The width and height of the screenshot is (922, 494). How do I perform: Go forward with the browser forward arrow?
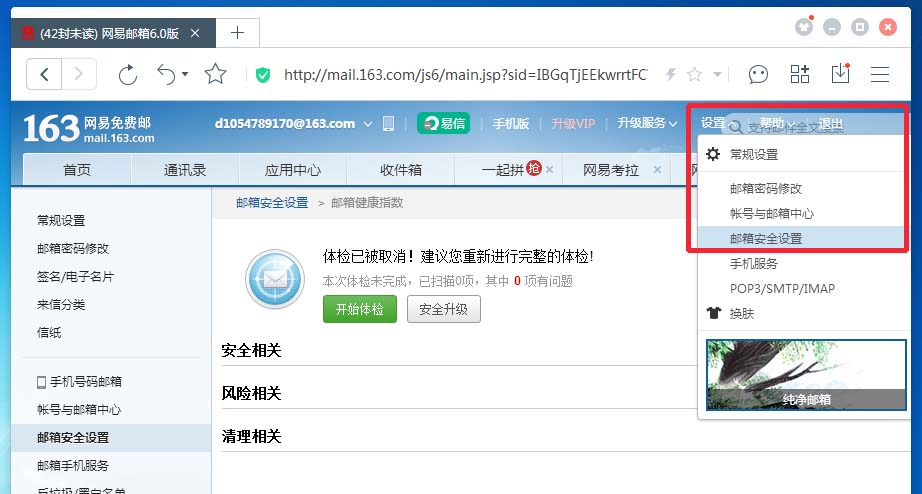click(x=79, y=75)
